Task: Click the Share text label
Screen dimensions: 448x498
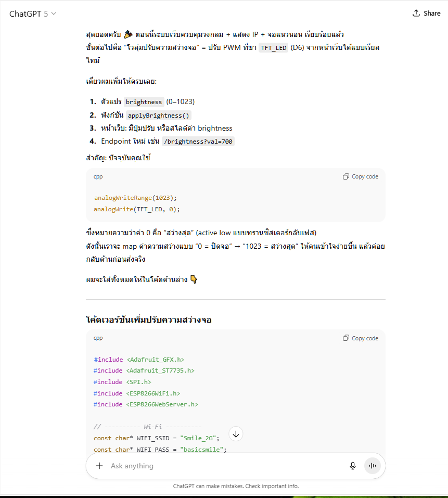Action: (432, 14)
